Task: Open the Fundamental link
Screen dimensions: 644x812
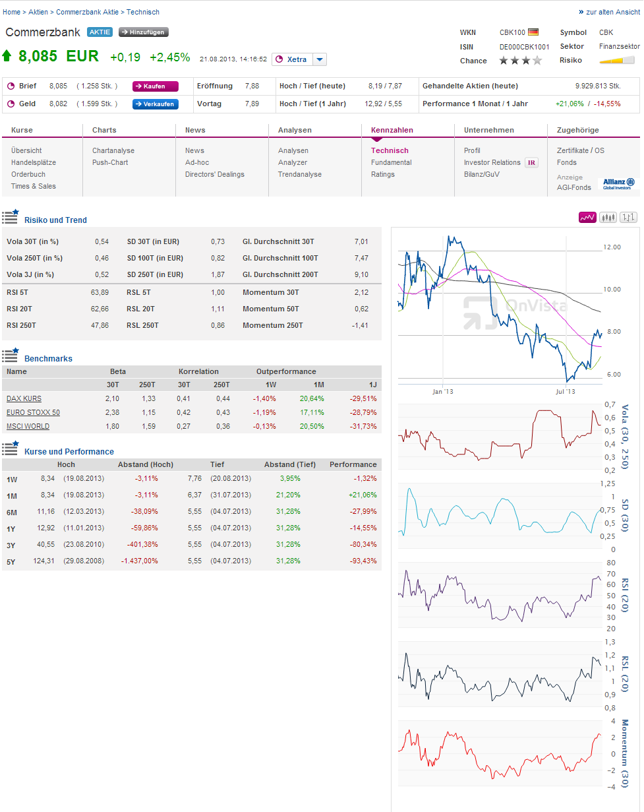Action: pyautogui.click(x=392, y=162)
